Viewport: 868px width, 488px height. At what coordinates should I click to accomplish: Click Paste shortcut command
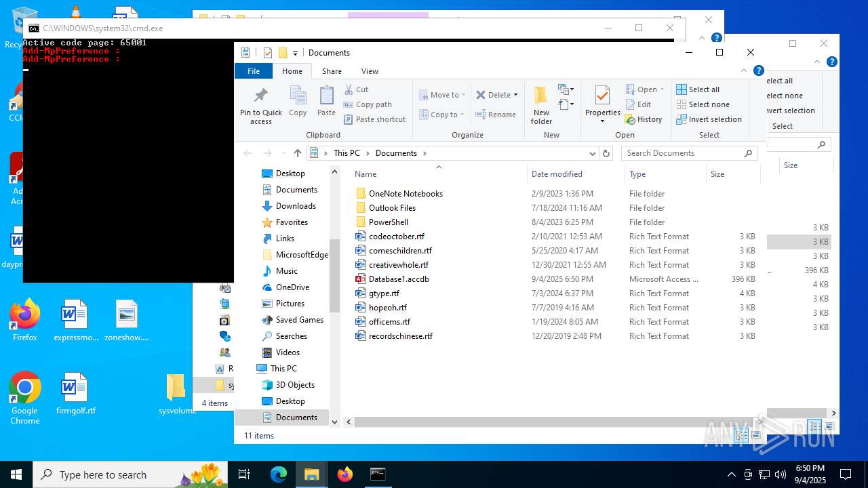coord(374,119)
